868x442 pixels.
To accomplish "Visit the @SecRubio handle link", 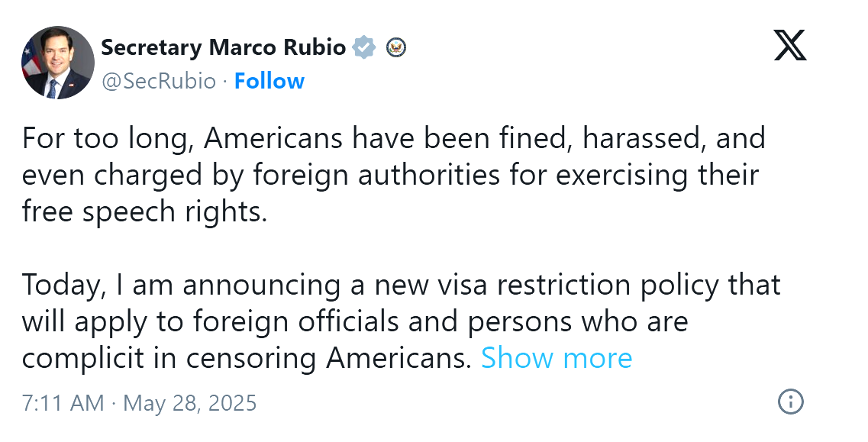I will click(x=158, y=82).
